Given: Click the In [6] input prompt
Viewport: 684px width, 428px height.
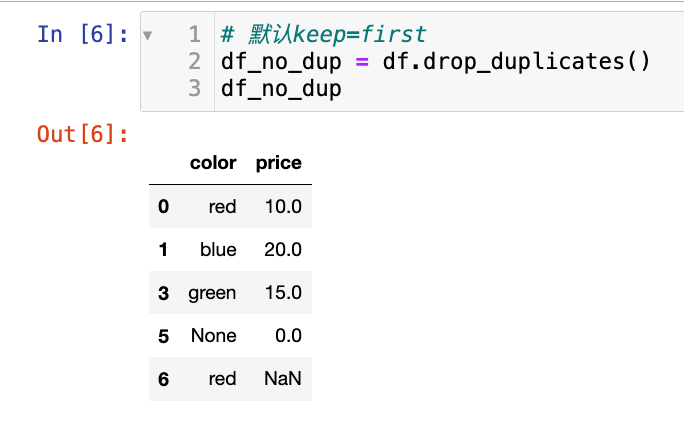Looking at the screenshot, I should [x=82, y=35].
